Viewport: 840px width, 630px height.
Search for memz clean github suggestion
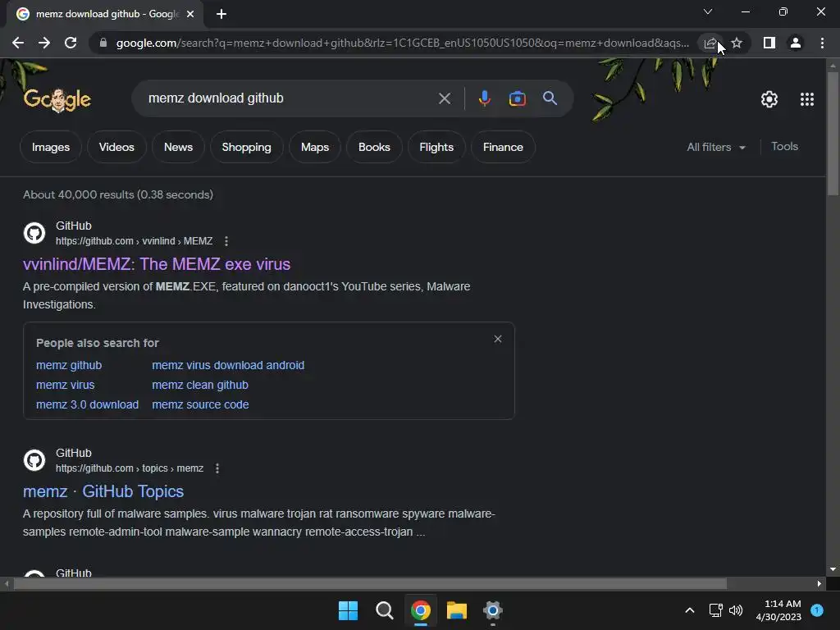[x=200, y=386]
